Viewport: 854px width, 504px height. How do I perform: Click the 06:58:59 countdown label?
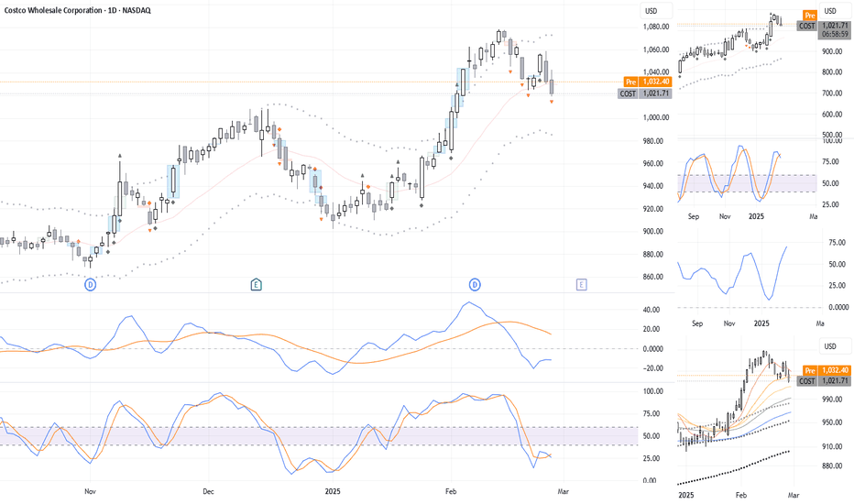tap(835, 34)
